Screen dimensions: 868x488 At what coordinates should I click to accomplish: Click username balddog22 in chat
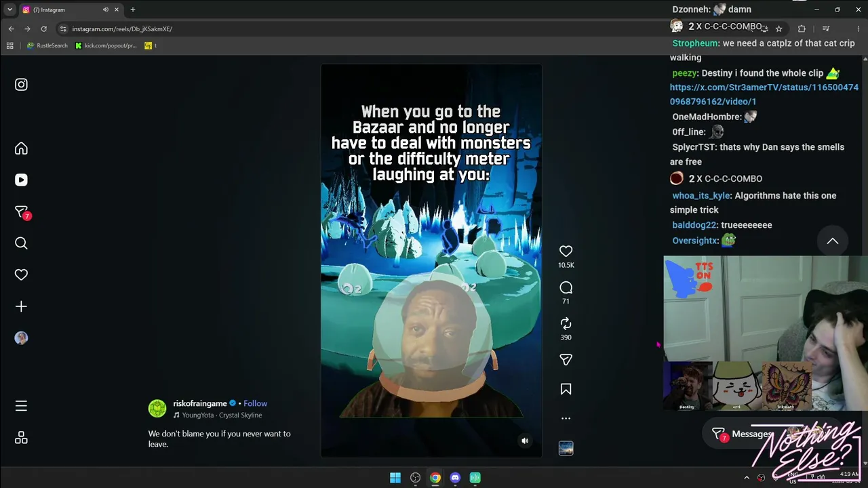click(694, 225)
